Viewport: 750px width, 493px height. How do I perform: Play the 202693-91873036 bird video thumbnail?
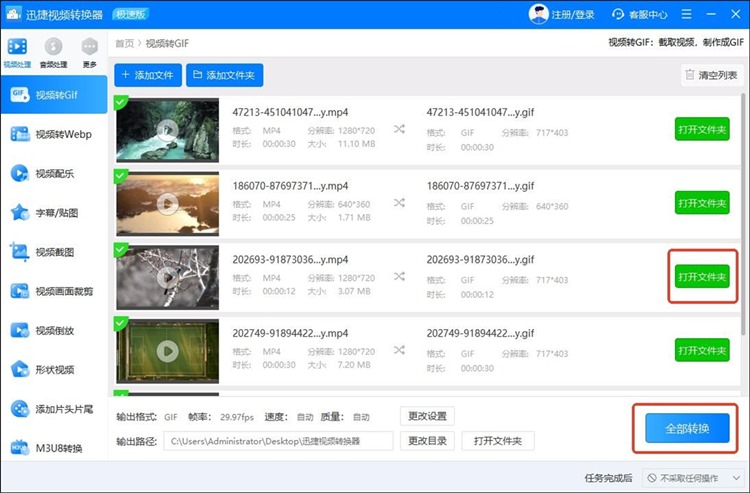point(167,277)
